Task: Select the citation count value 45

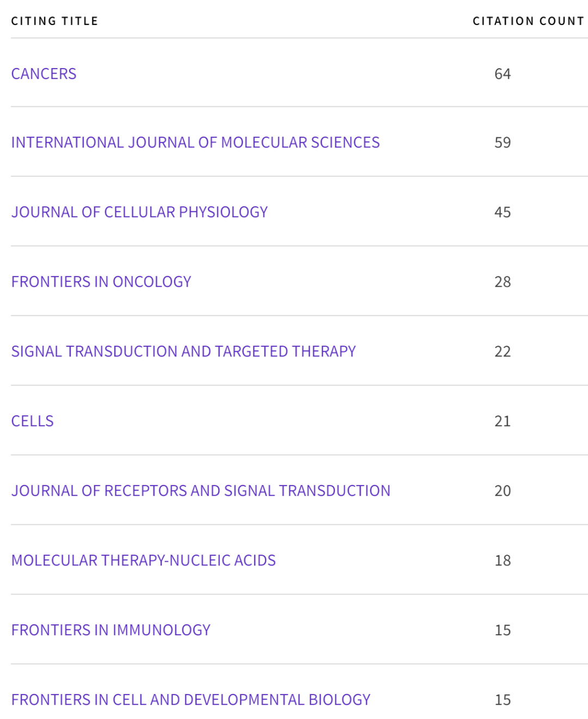Action: coord(503,212)
